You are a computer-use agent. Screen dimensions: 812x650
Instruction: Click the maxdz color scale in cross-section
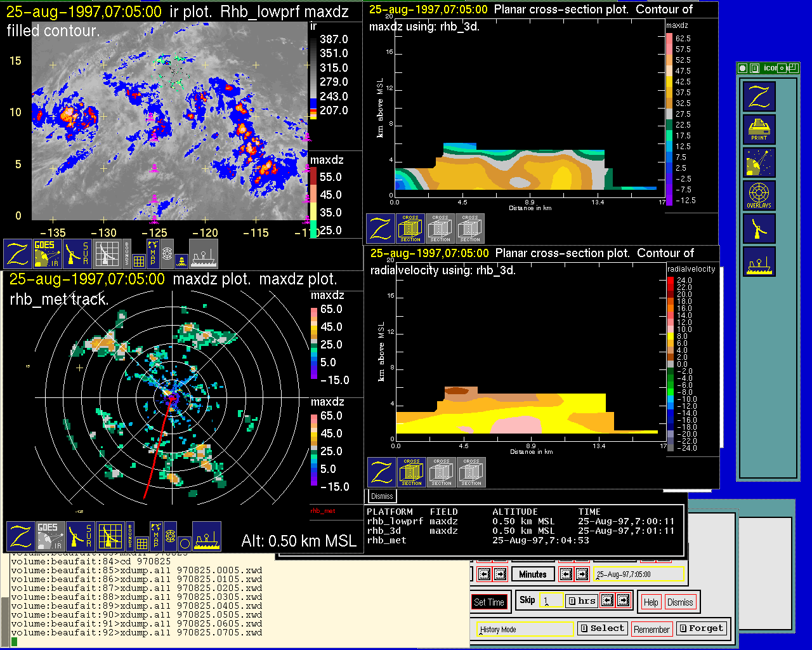pyautogui.click(x=669, y=119)
